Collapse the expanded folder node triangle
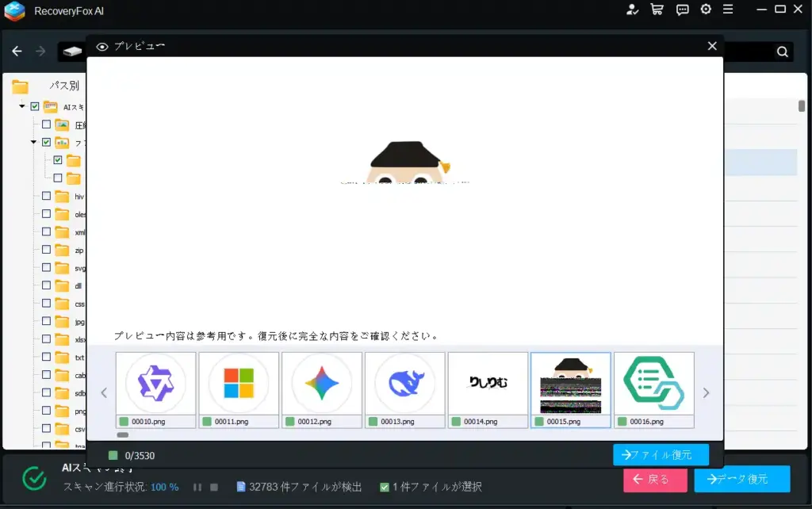This screenshot has width=812, height=509. (35, 143)
